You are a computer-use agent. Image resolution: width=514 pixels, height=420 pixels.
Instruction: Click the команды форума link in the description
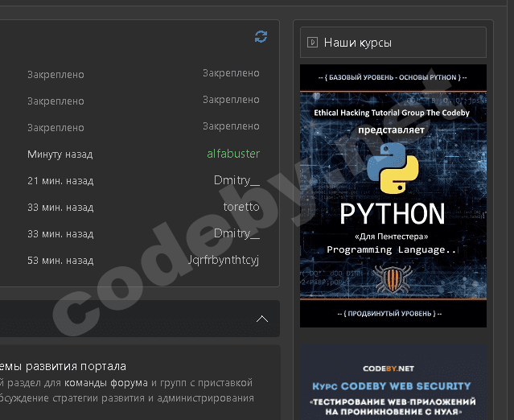[106, 383]
